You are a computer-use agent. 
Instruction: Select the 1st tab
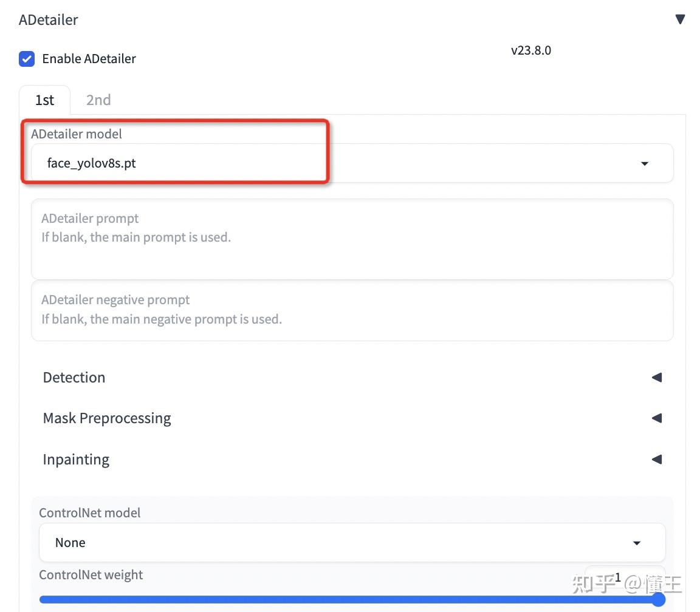[x=44, y=100]
